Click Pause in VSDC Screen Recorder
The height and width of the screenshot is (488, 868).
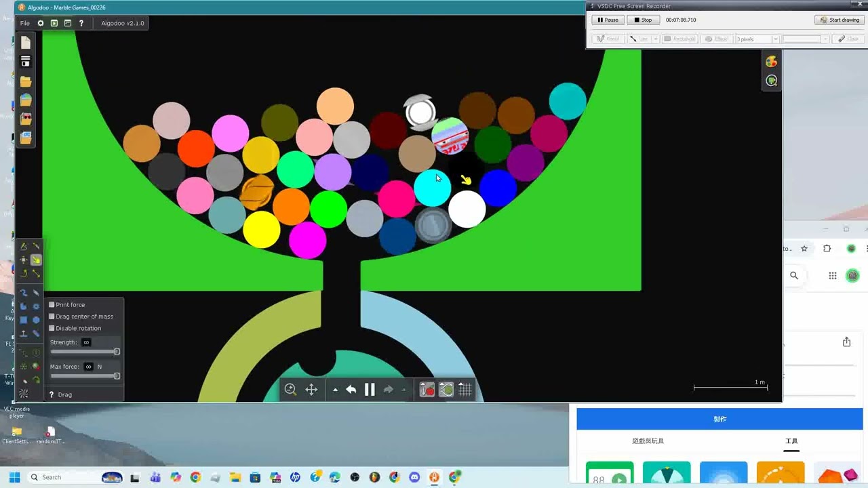608,20
